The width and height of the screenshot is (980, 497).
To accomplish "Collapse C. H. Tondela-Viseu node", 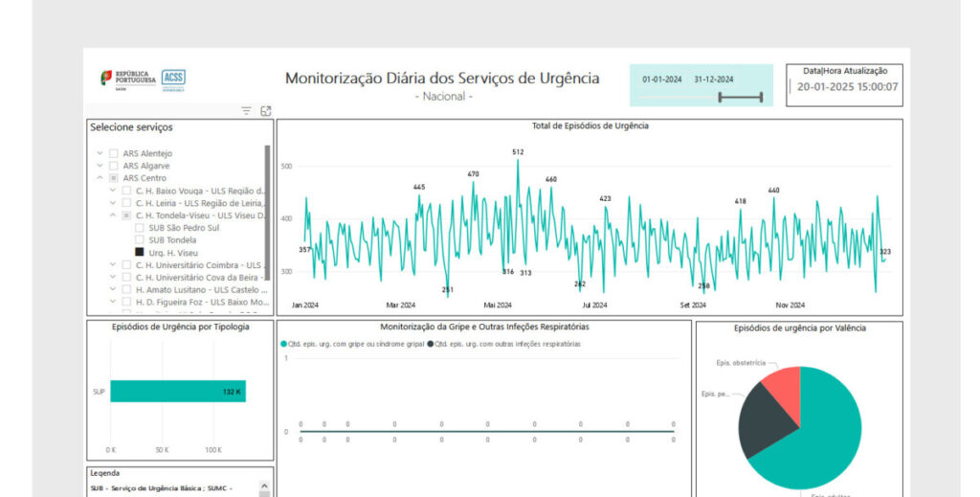I will (113, 215).
